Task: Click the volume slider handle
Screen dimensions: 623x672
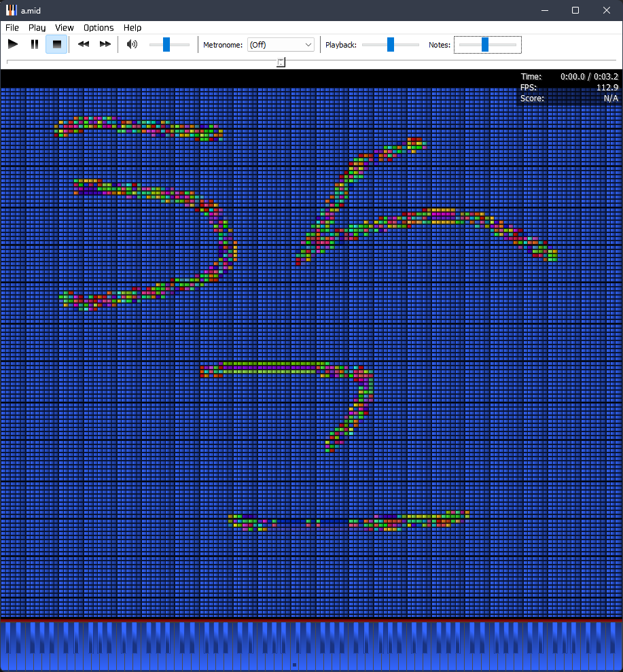Action: coord(166,44)
